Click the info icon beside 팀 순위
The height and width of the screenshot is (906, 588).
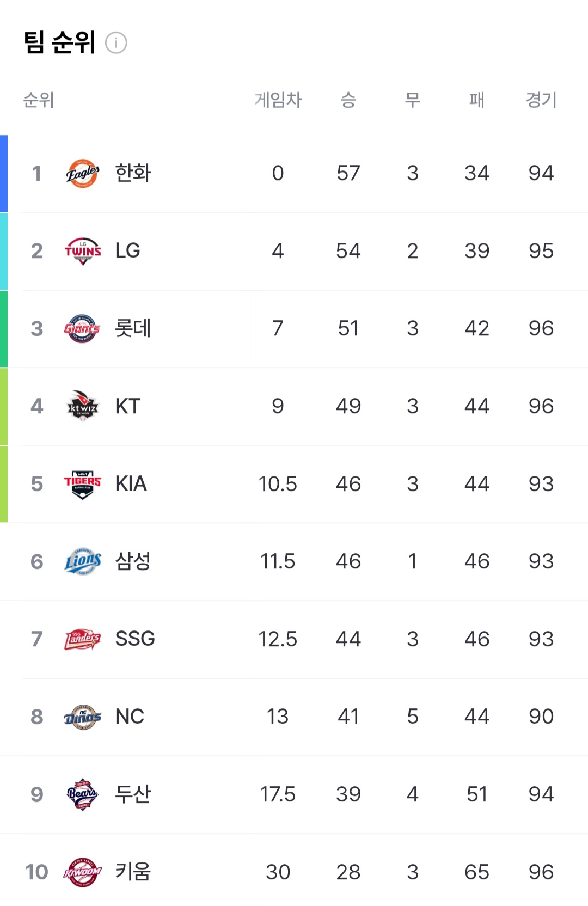point(116,42)
